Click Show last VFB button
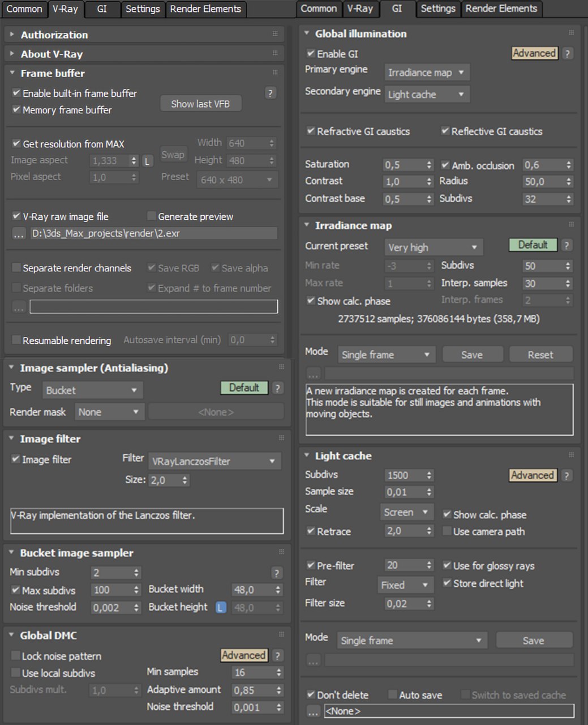Screen dimensions: 588x725 200,104
